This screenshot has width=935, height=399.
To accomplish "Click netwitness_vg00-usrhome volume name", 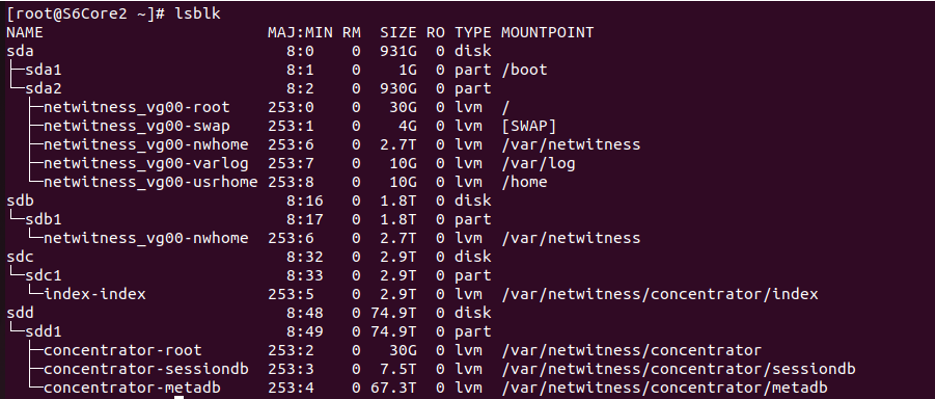I will 151,181.
